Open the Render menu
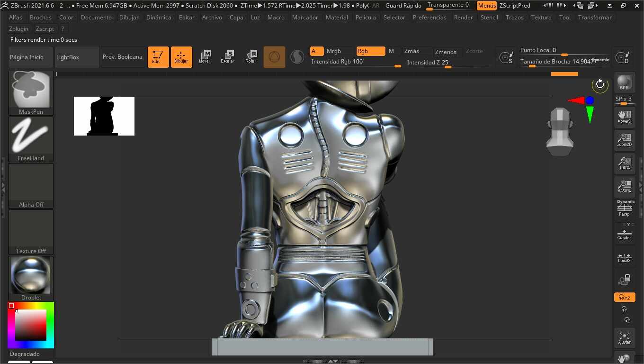Viewport: 644px width, 364px height. pyautogui.click(x=463, y=17)
